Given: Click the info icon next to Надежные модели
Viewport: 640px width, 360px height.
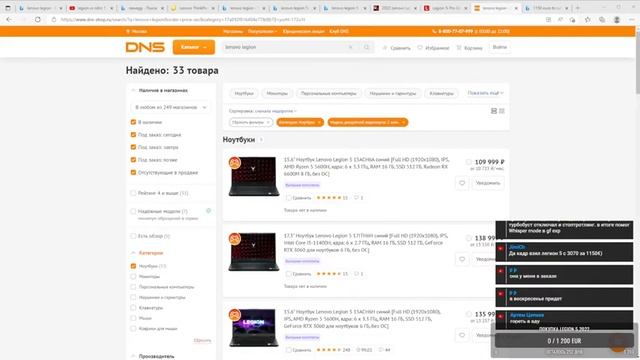Looking at the screenshot, I should tap(209, 211).
